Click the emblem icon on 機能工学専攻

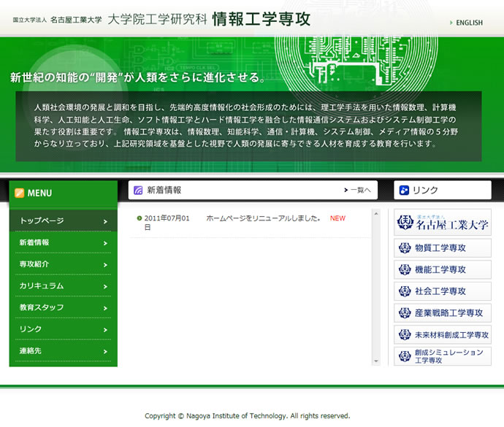(405, 269)
